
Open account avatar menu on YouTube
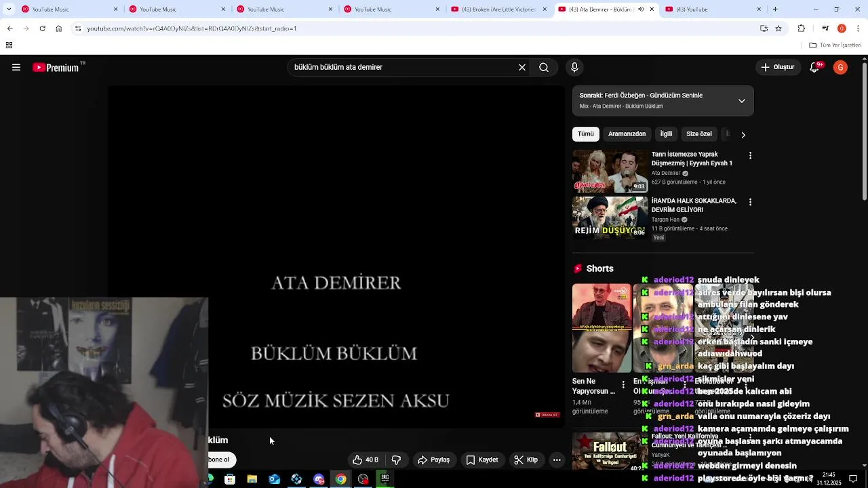click(840, 67)
